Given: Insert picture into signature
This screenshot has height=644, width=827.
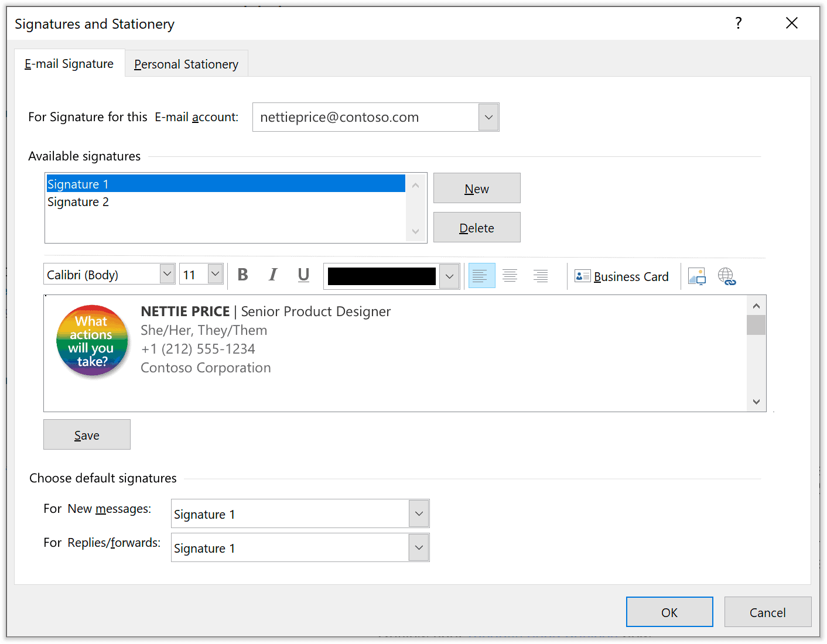Looking at the screenshot, I should pos(697,276).
